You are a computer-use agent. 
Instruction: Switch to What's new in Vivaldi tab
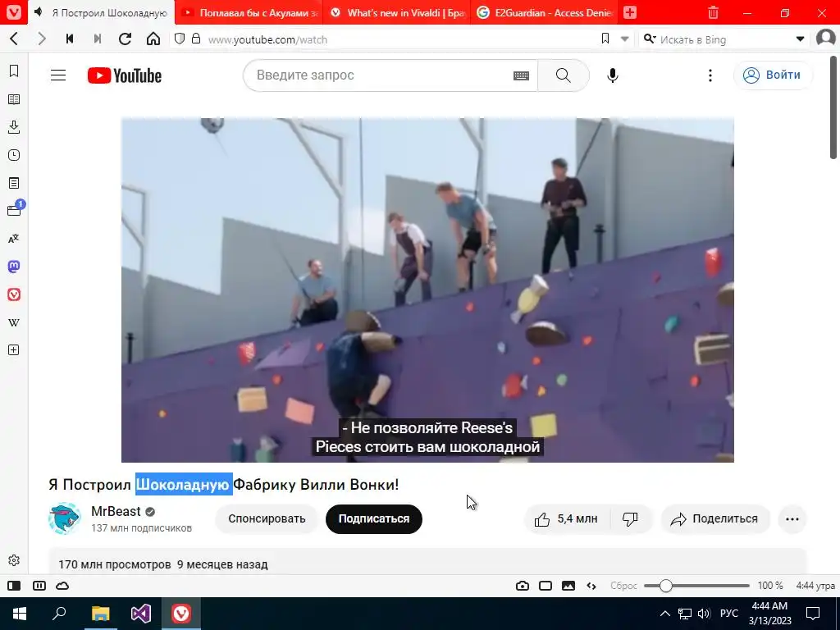(x=398, y=13)
